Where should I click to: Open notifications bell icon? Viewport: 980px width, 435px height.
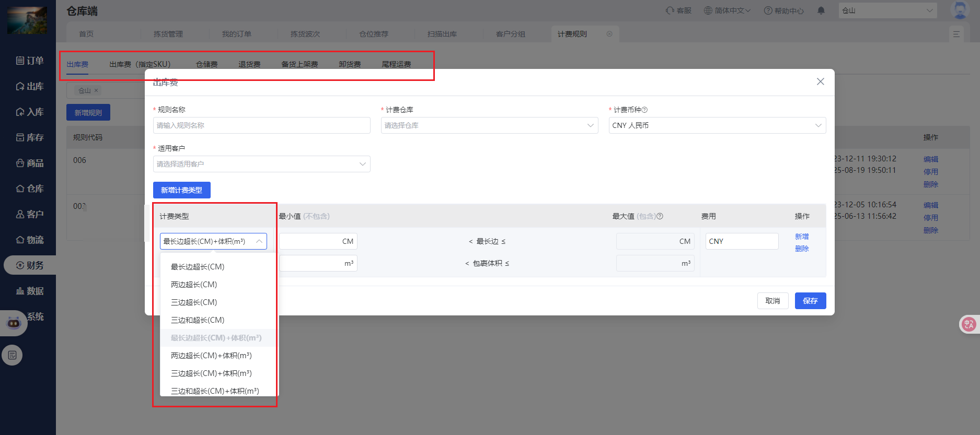click(x=821, y=10)
